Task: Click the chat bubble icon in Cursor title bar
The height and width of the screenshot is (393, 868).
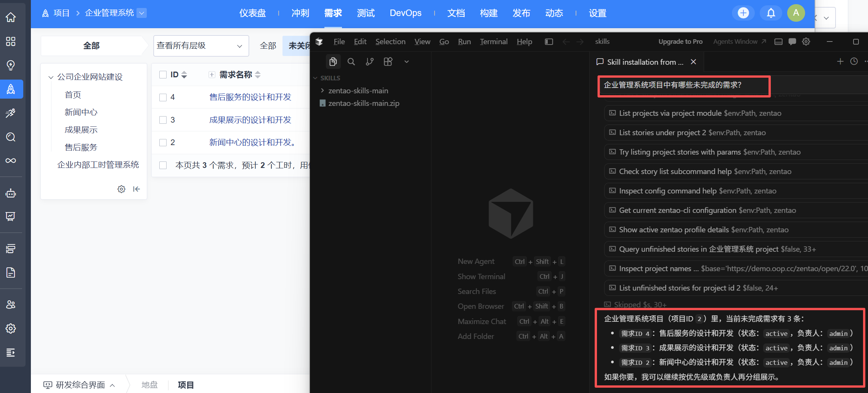Action: 792,42
